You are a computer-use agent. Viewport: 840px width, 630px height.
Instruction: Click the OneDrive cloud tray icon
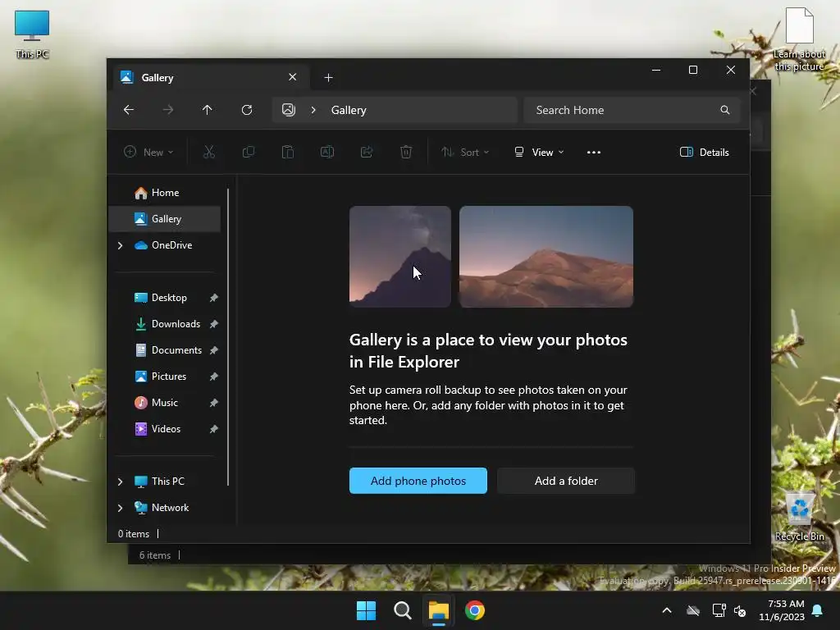(693, 610)
